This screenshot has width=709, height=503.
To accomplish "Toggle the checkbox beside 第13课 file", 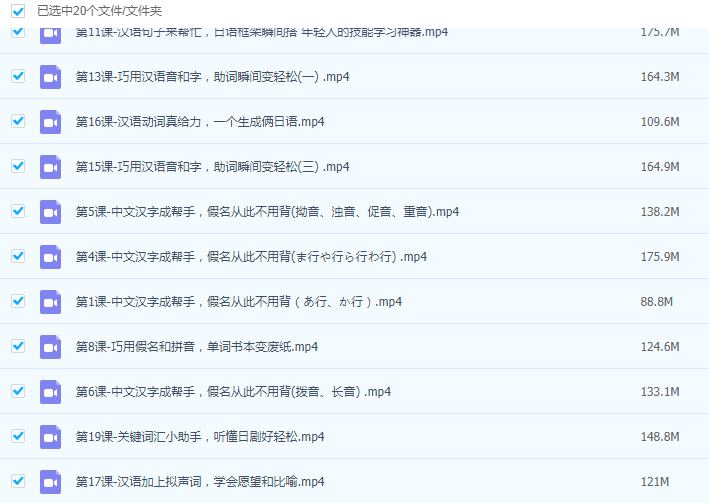I will coord(18,76).
